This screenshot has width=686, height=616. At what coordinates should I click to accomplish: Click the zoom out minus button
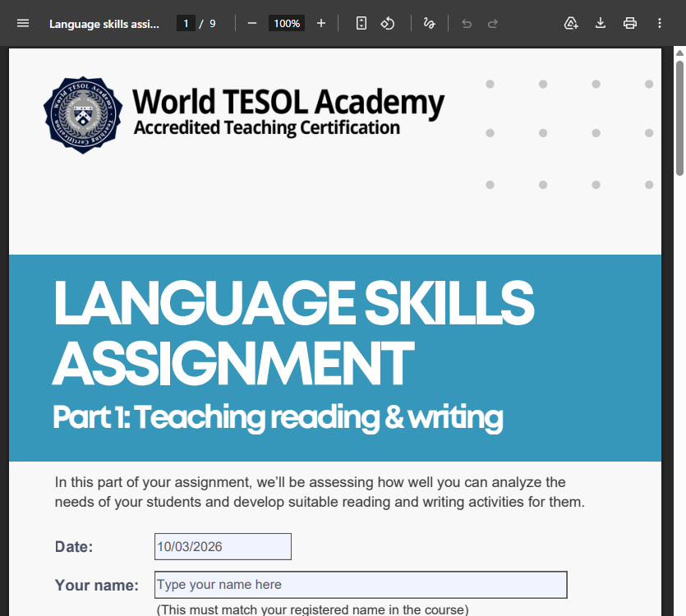point(252,23)
